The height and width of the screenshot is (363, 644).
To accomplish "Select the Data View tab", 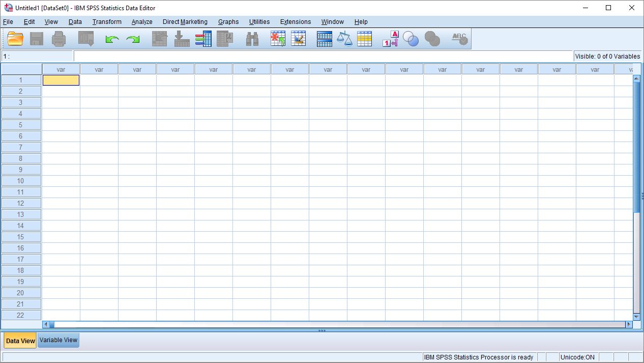I will tap(20, 341).
